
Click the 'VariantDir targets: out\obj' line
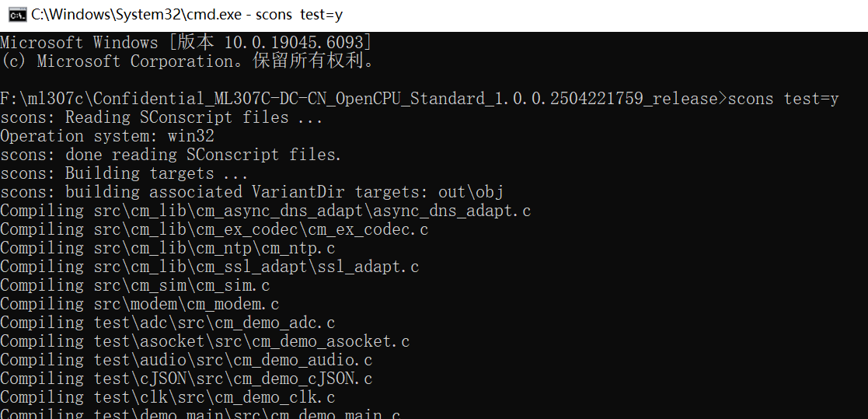[x=253, y=192]
